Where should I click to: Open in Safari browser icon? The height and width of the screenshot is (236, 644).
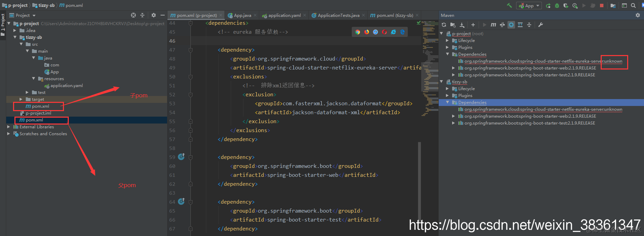375,32
